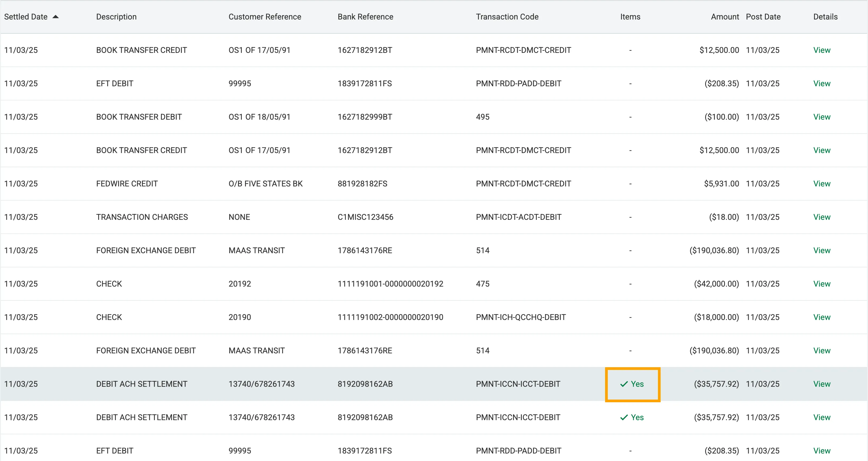Open View link for CHECK 20190 row
The width and height of the screenshot is (868, 461).
(x=822, y=317)
